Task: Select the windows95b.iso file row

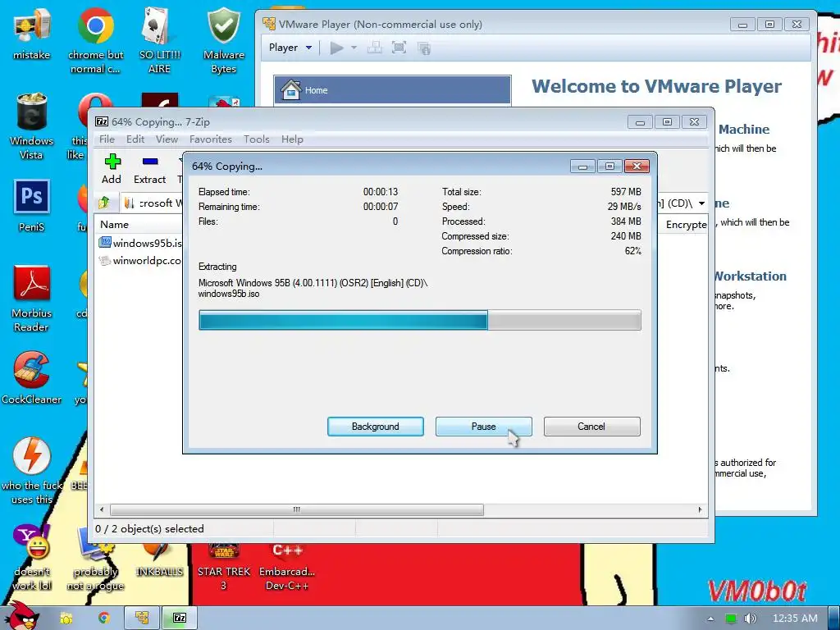Action: [x=140, y=243]
